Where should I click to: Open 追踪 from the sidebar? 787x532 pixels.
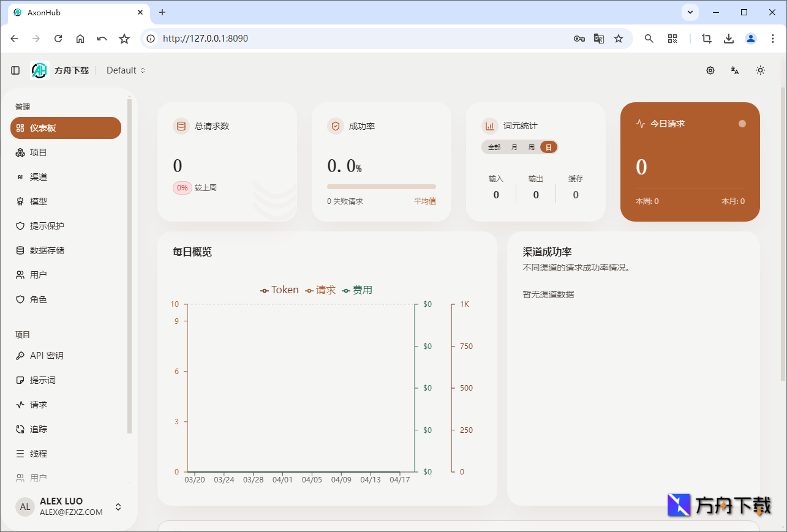40,429
